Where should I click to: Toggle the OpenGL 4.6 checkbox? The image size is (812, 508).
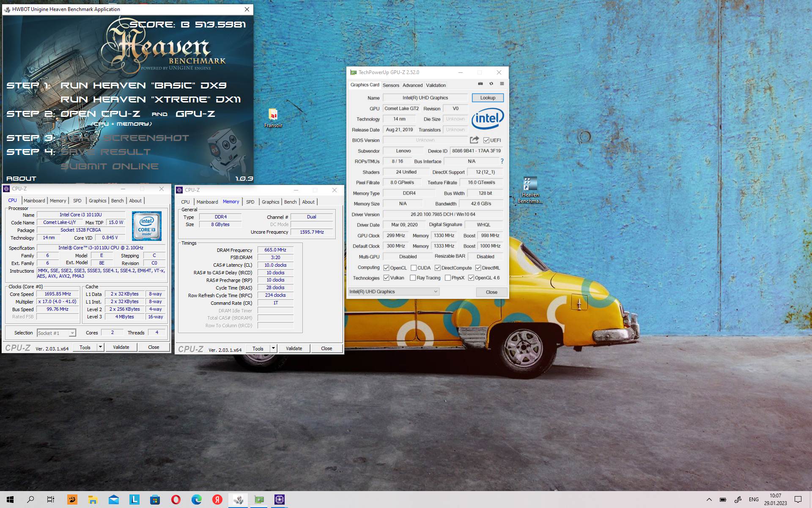tap(471, 278)
